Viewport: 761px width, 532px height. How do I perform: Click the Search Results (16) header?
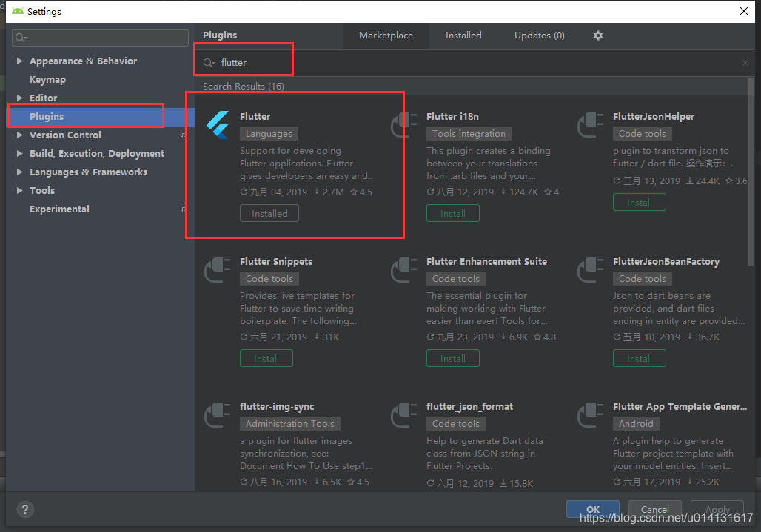point(243,87)
